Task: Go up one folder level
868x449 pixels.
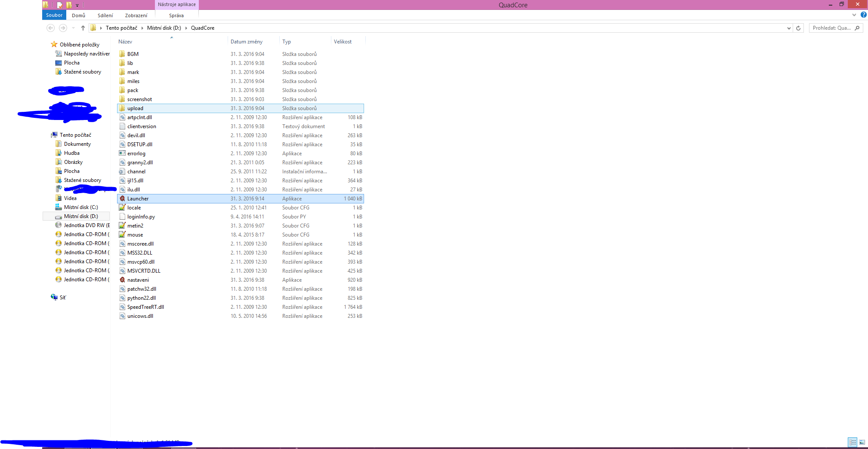Action: tap(83, 28)
